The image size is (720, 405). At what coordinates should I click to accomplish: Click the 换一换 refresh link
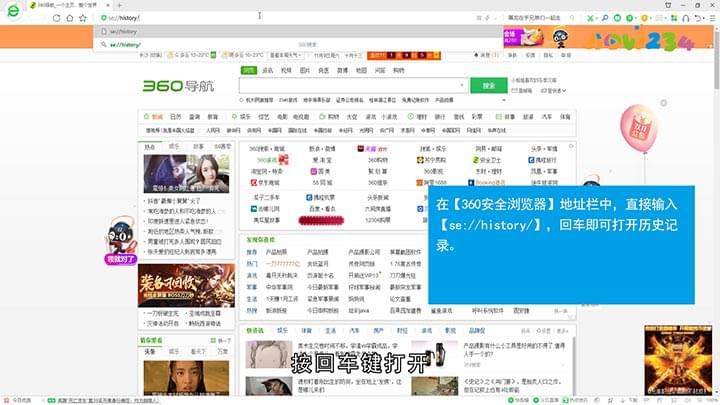pyautogui.click(x=560, y=311)
